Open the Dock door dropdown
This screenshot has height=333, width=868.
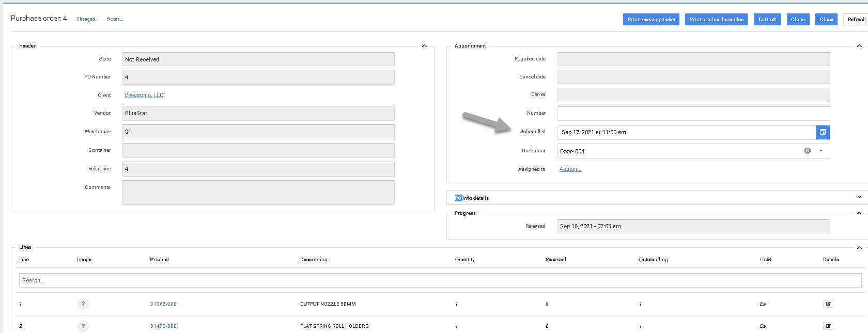point(821,151)
